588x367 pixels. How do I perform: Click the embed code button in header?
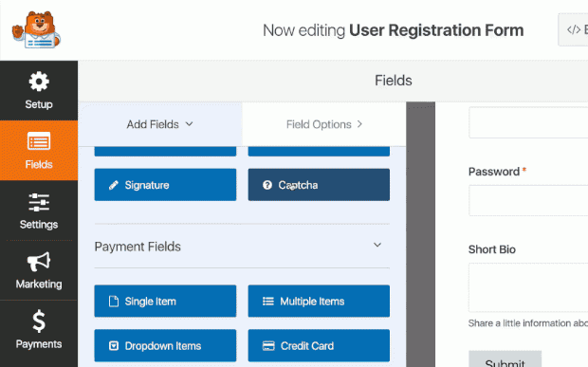573,29
